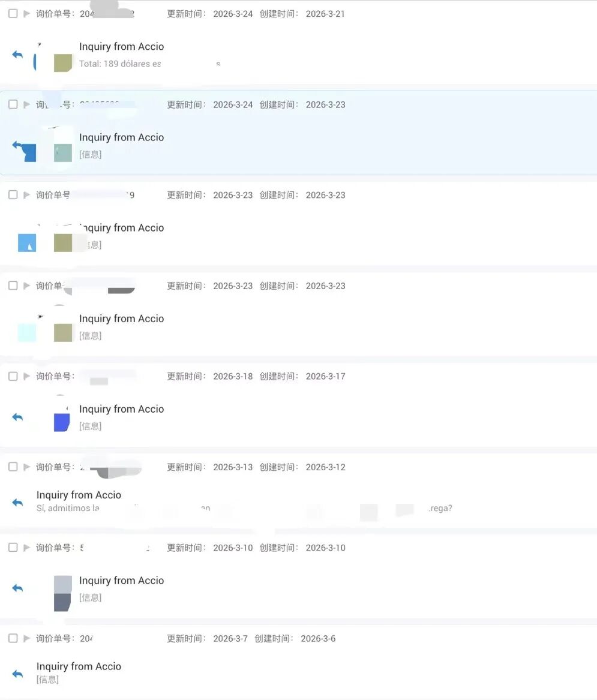Expand the inquiry created 2026-3-21 with its triangle
Viewport: 597px width, 700px height.
[27, 13]
